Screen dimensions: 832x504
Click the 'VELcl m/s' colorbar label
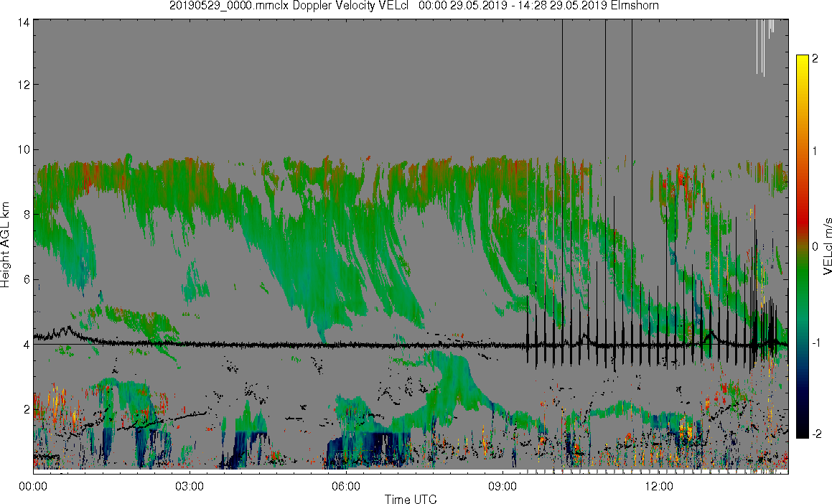(x=827, y=246)
